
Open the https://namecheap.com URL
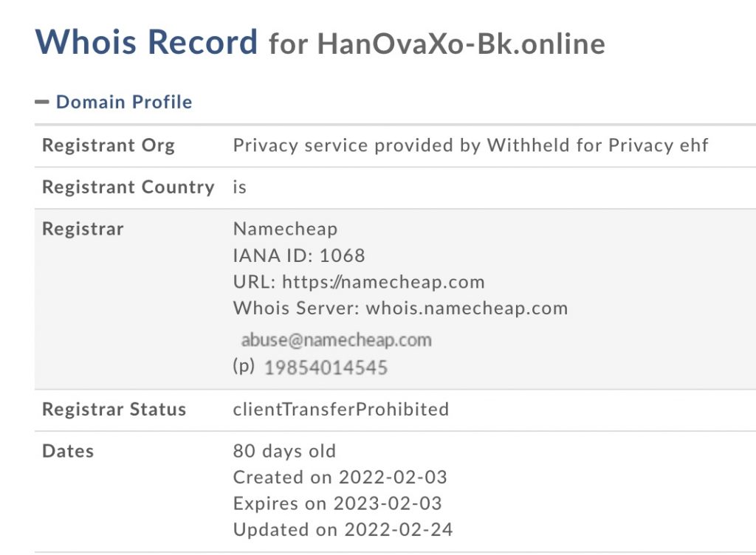click(x=383, y=282)
